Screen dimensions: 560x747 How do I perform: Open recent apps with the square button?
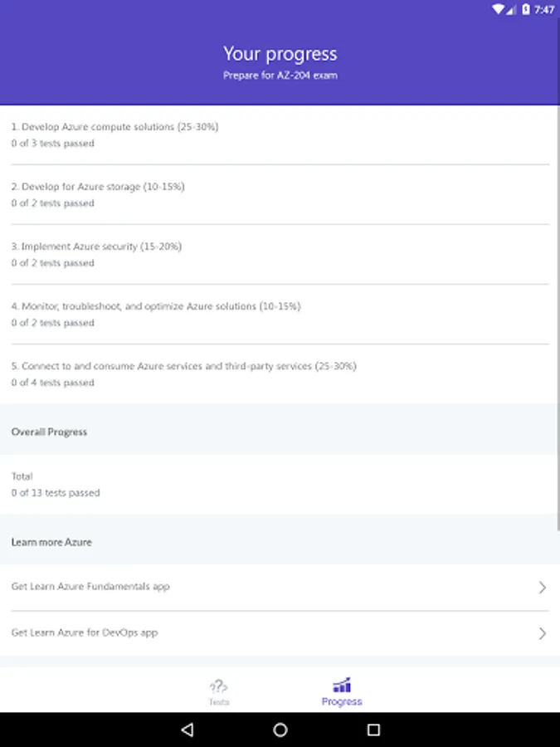[x=373, y=729]
